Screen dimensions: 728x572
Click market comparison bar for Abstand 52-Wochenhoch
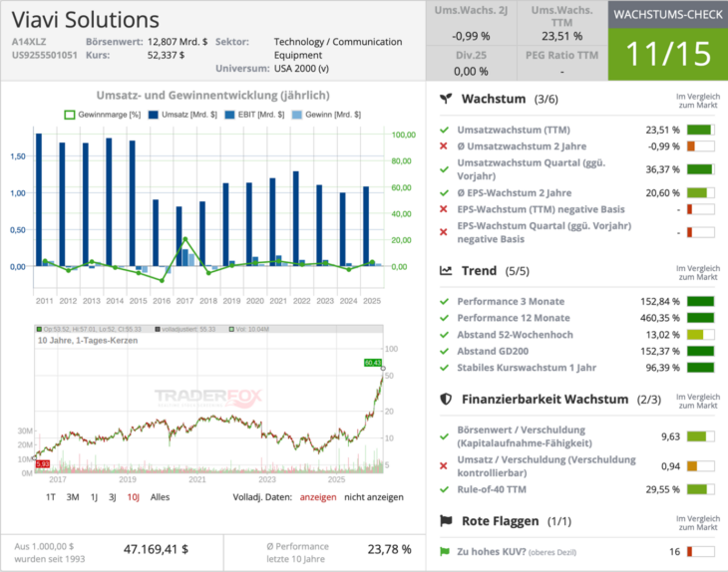701,335
